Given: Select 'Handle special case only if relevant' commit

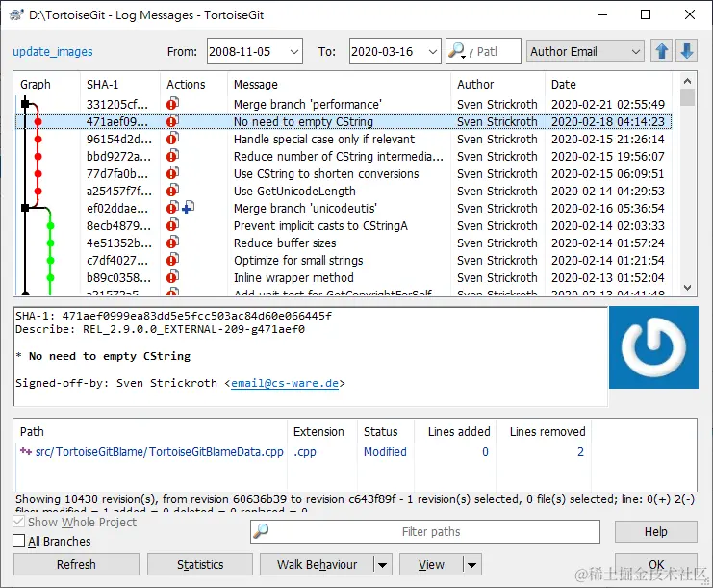Looking at the screenshot, I should [x=344, y=139].
